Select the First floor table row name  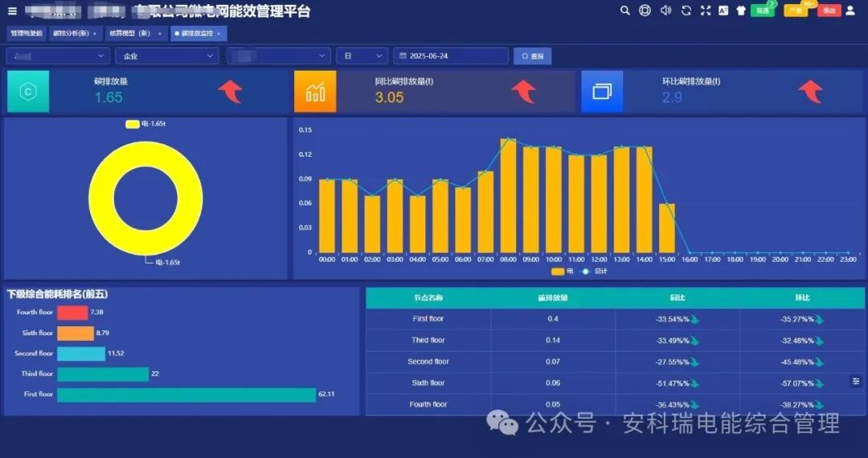point(428,319)
